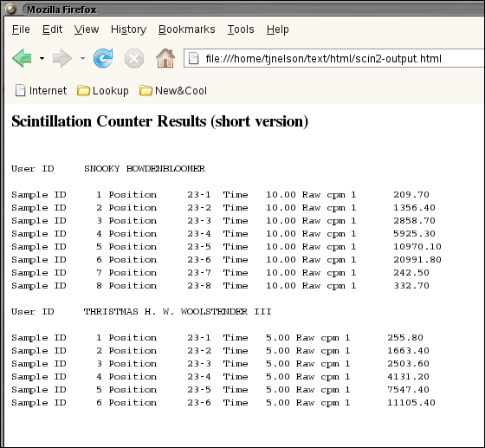Click the value 11105.40
The image size is (485, 448).
[x=411, y=403]
